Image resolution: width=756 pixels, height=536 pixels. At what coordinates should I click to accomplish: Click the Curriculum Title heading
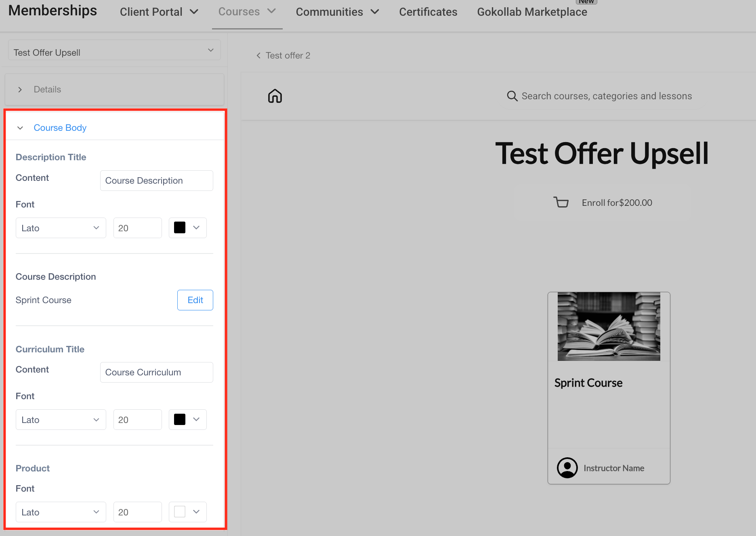point(50,349)
